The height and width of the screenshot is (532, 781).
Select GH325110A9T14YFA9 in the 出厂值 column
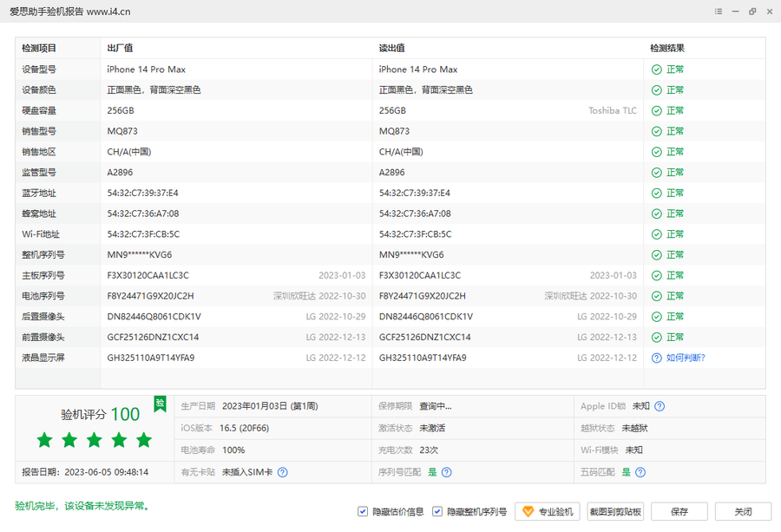click(151, 358)
